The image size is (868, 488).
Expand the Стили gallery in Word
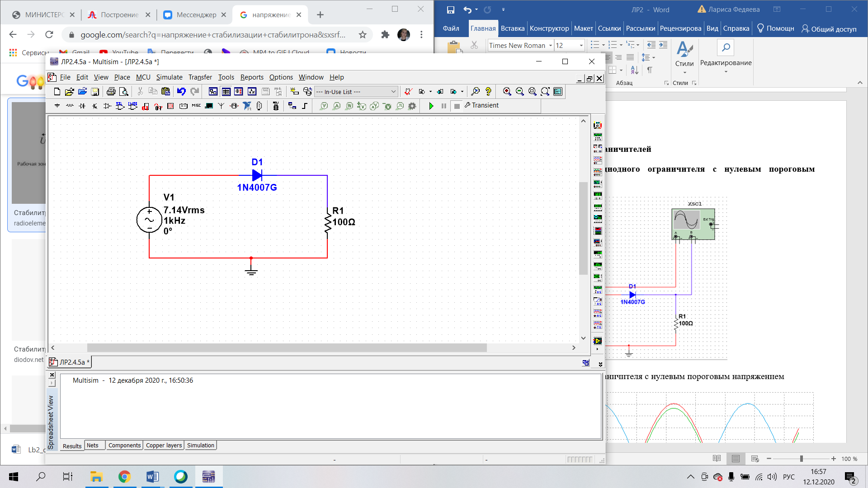pyautogui.click(x=684, y=72)
